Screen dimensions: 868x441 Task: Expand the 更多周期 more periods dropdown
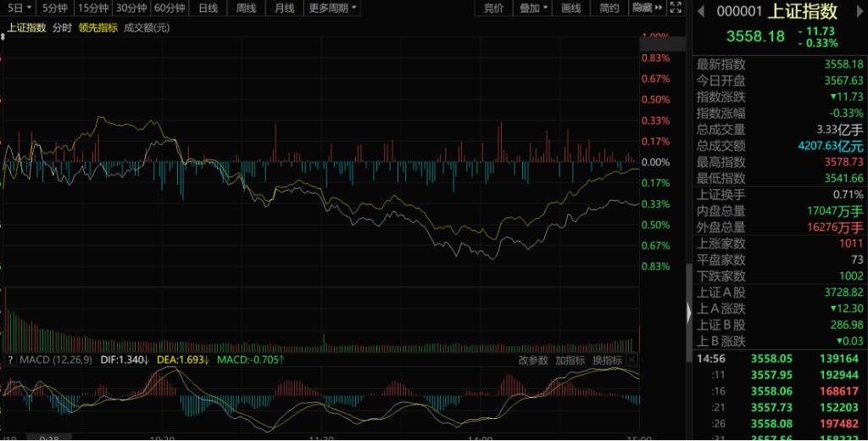point(331,8)
